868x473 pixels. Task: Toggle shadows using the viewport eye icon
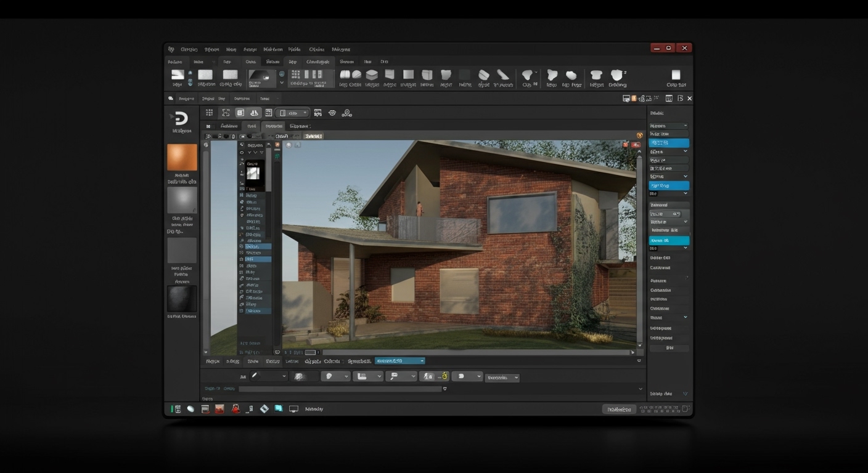point(332,113)
